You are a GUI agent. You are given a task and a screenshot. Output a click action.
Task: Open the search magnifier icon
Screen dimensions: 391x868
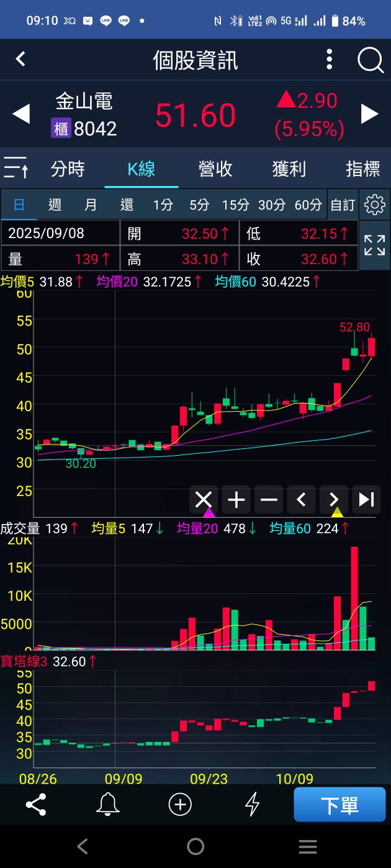[371, 60]
